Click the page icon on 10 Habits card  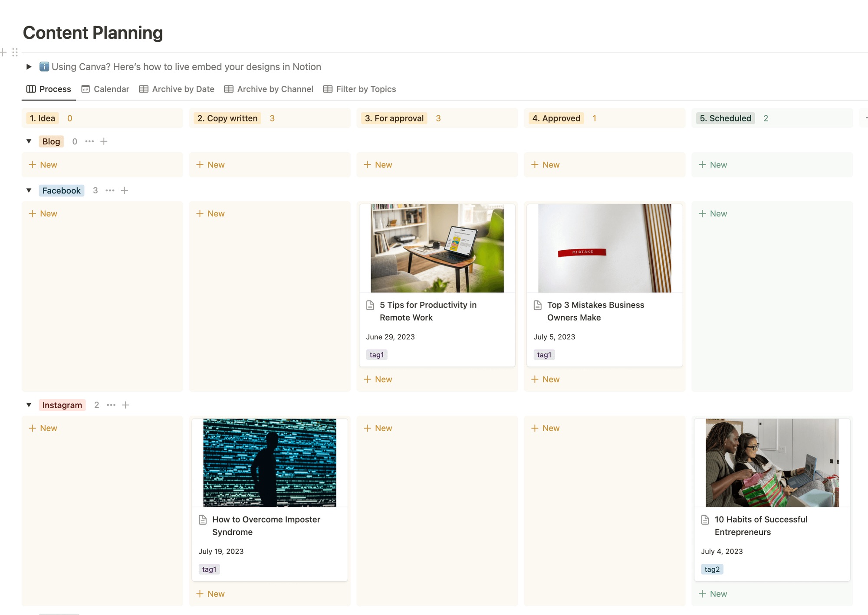tap(705, 520)
